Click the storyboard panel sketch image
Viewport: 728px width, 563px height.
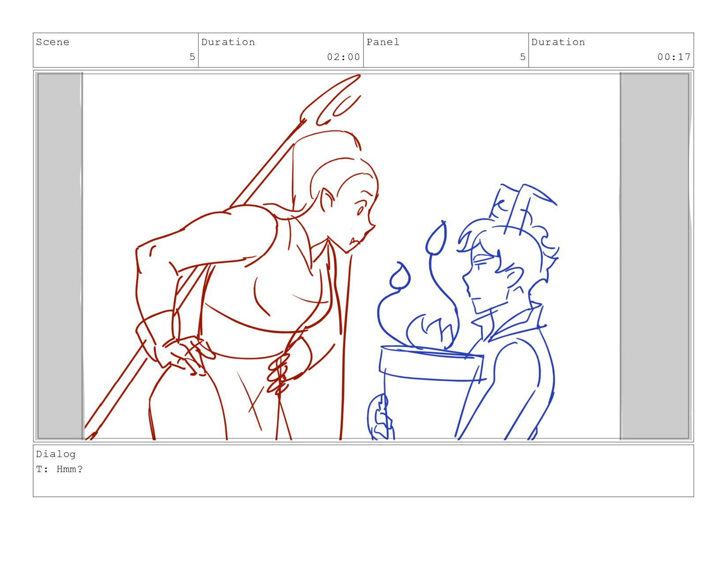click(x=364, y=256)
